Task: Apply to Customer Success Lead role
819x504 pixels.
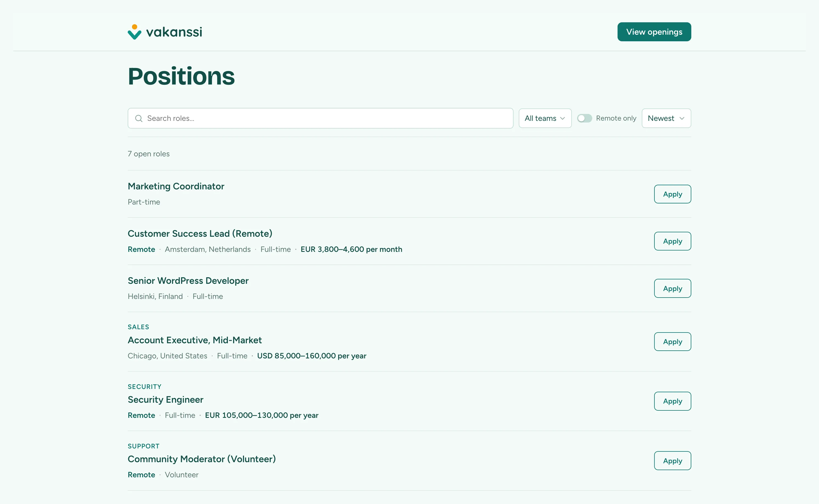Action: [x=672, y=241]
